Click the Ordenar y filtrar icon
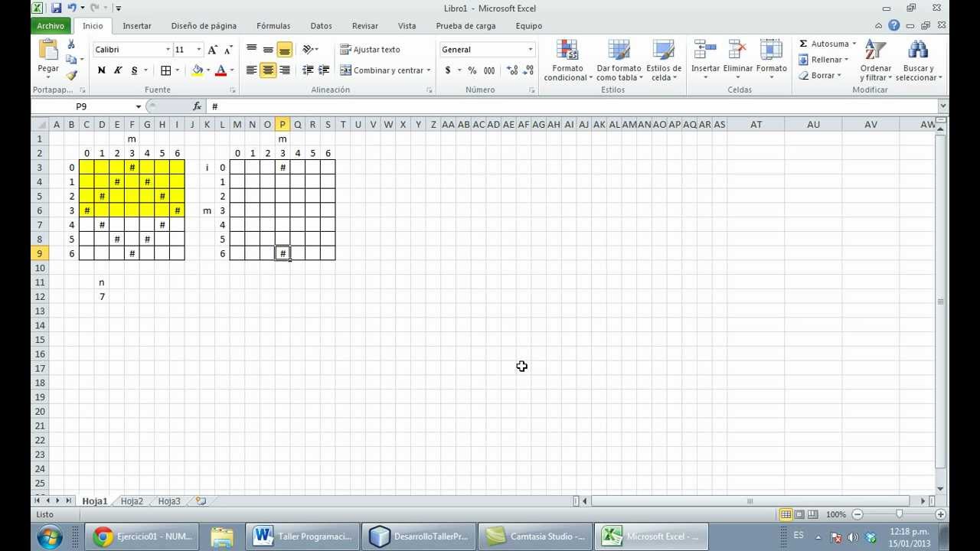The height and width of the screenshot is (551, 980). coord(875,50)
